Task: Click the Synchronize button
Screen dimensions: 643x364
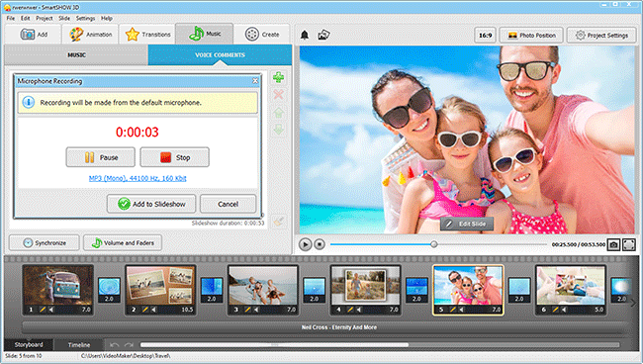Action: click(45, 242)
